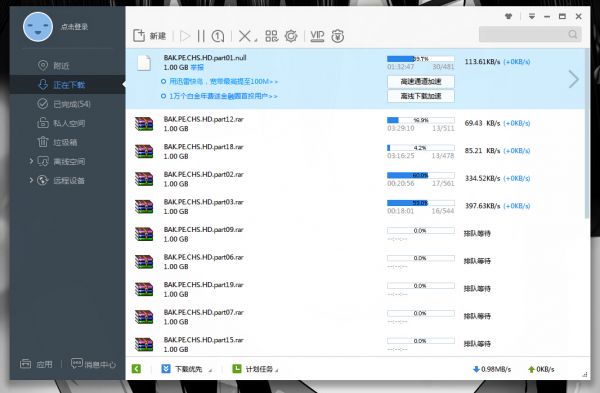Click the RAR icon of part02

[x=144, y=179]
